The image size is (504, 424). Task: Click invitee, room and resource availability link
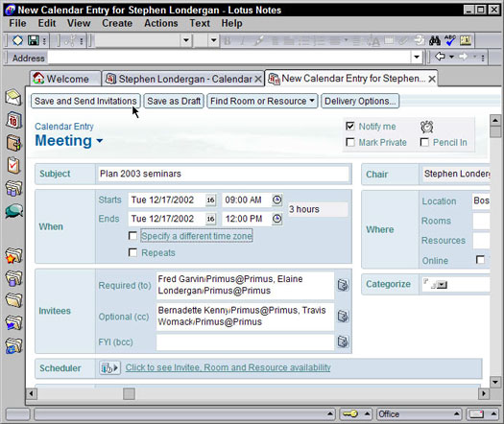[x=228, y=367]
